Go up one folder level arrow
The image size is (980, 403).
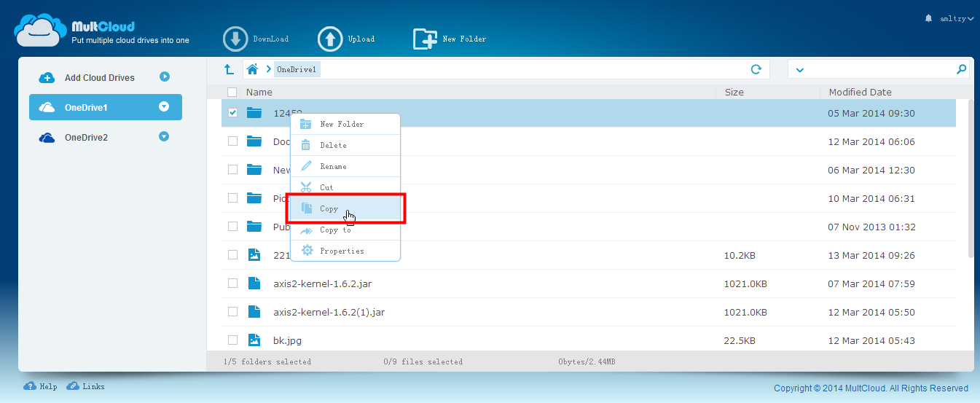[229, 69]
